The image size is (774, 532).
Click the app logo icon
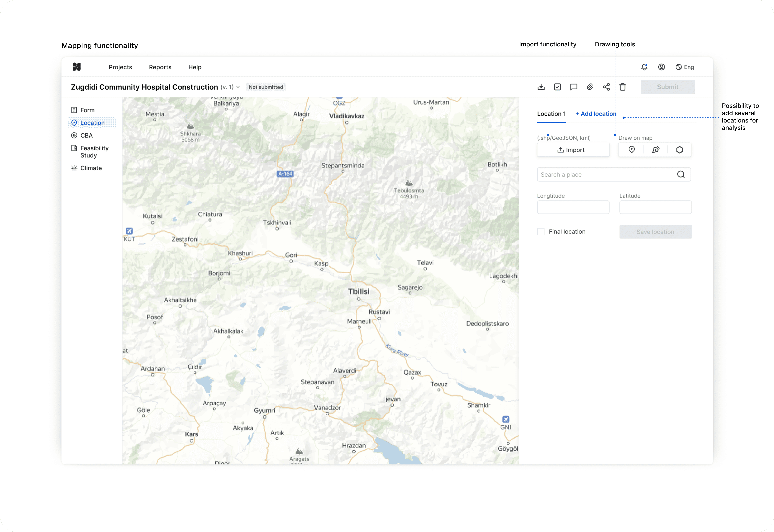pos(77,67)
